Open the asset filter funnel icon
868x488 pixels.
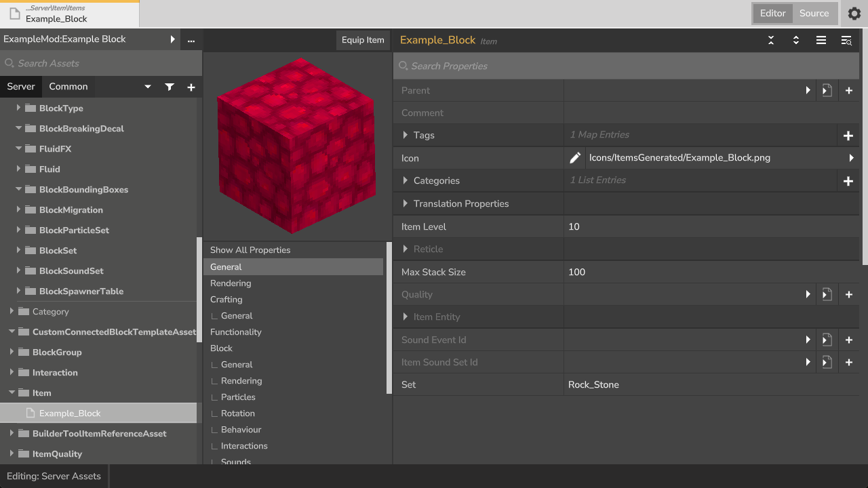coord(170,87)
